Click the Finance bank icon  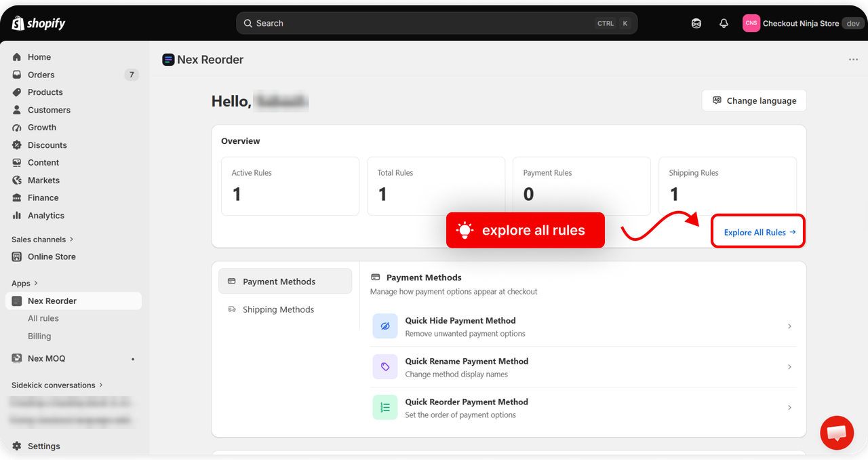coord(17,198)
